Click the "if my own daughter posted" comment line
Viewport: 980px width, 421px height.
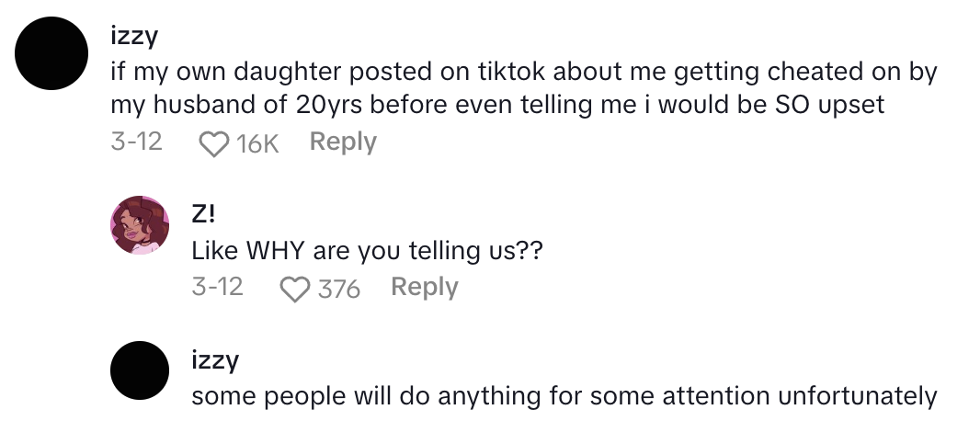pyautogui.click(x=523, y=72)
